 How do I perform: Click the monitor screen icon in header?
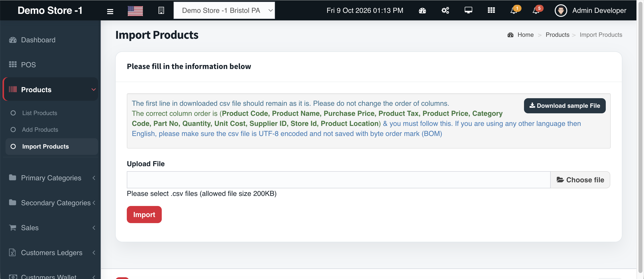pyautogui.click(x=468, y=10)
